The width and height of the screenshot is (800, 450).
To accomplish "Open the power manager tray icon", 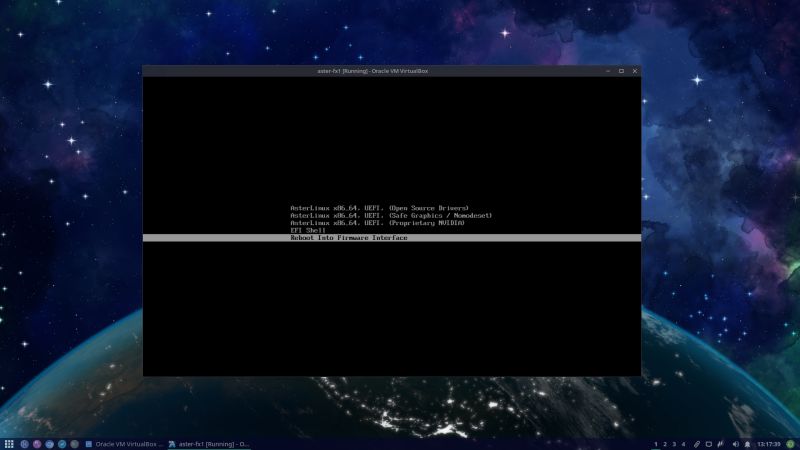I will click(720, 444).
